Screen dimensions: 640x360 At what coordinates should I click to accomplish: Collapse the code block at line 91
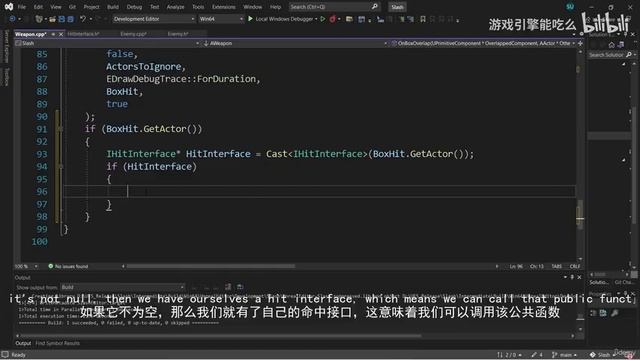tap(60, 129)
